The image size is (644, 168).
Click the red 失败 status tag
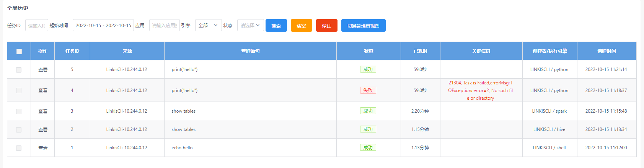(x=368, y=90)
